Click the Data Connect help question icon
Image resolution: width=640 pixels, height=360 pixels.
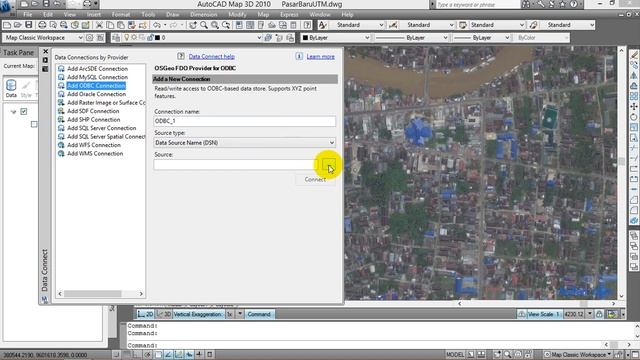click(x=181, y=56)
